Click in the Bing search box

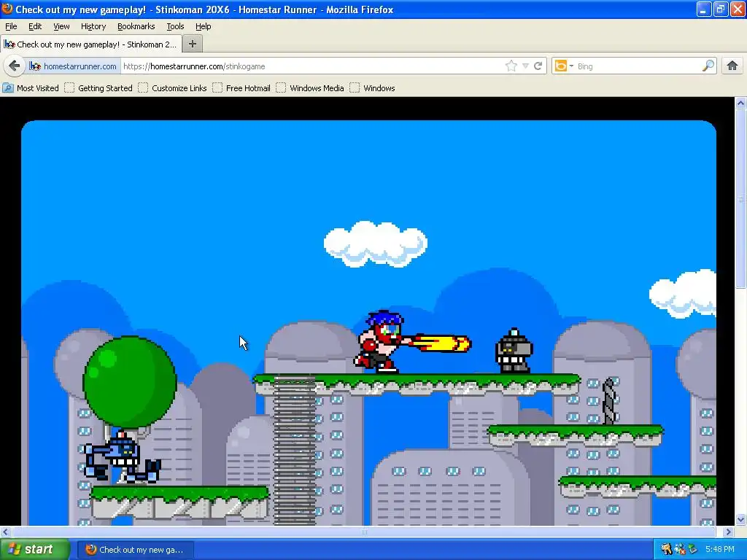638,66
